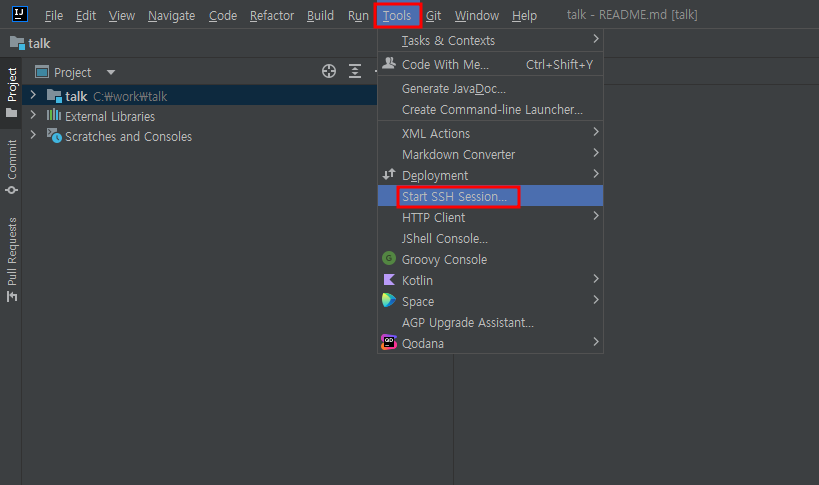This screenshot has width=819, height=485.
Task: Click the colorful Space logo icon
Action: tap(389, 300)
